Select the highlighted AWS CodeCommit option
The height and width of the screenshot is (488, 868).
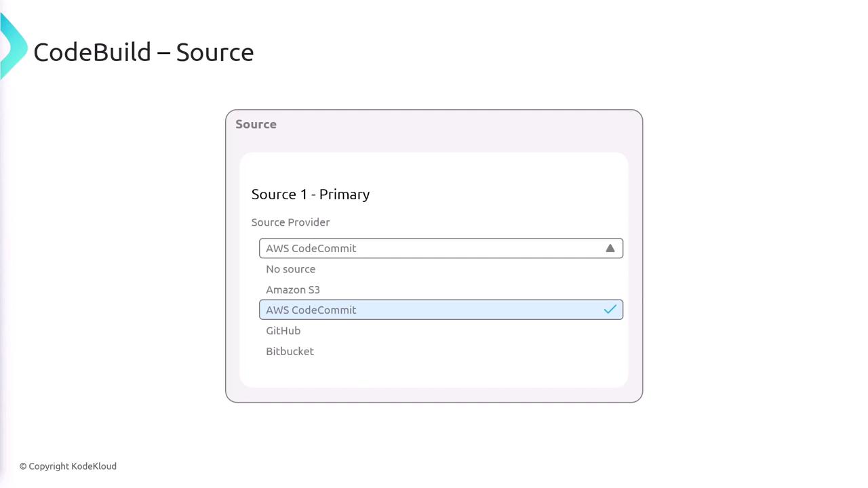coord(311,310)
